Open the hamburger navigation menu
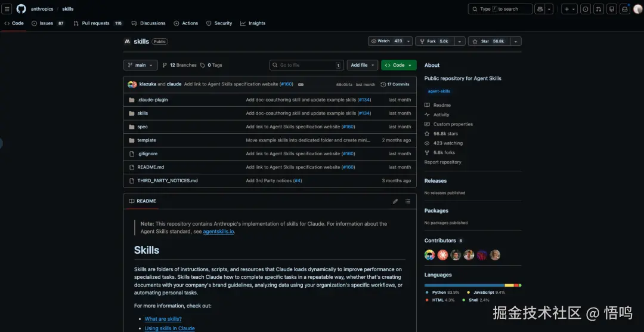This screenshot has width=644, height=332. tap(7, 9)
